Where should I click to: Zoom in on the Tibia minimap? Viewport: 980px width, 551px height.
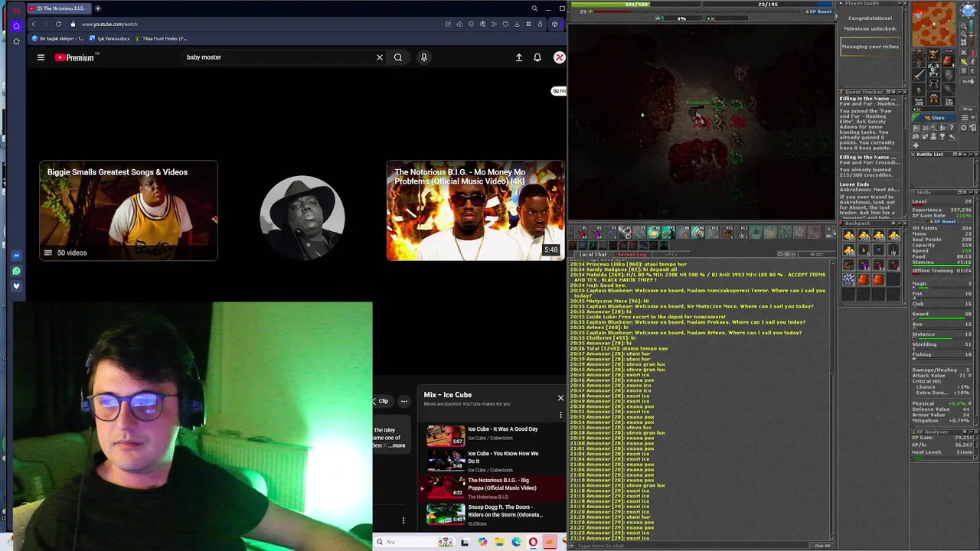(964, 34)
